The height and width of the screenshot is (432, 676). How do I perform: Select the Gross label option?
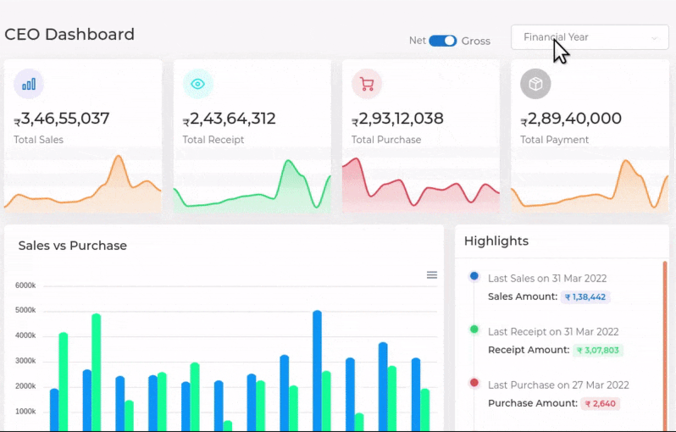coord(476,41)
